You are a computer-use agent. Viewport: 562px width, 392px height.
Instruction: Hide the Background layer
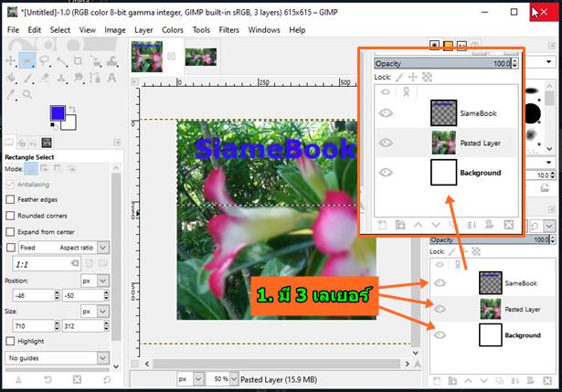pos(440,334)
